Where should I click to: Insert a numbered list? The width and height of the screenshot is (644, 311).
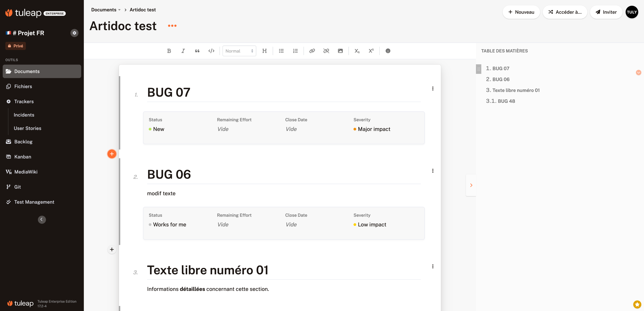coord(295,51)
